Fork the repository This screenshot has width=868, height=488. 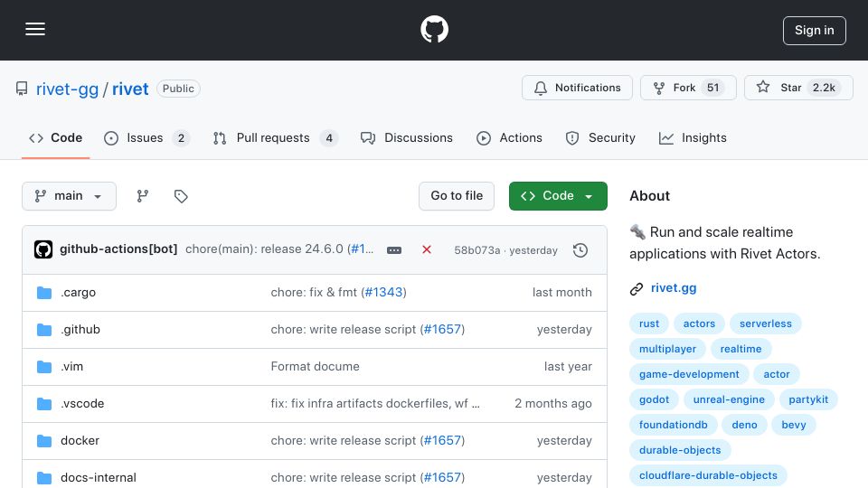click(688, 88)
